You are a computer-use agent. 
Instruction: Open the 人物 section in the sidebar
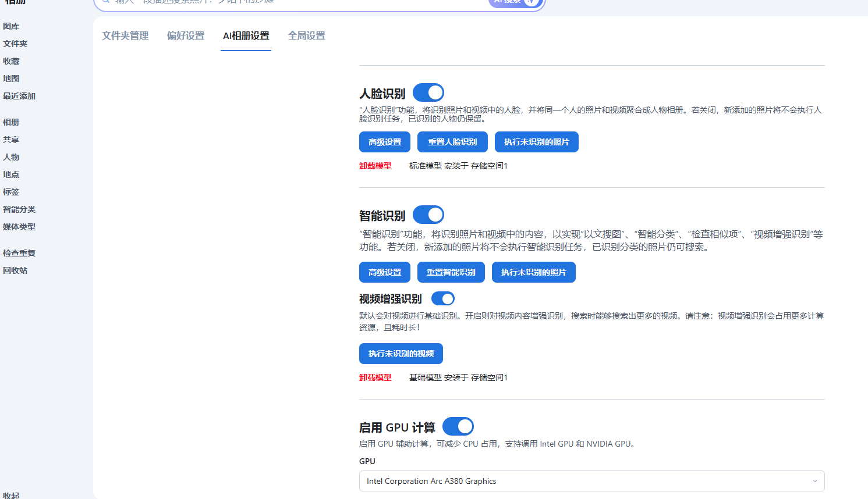click(x=10, y=157)
